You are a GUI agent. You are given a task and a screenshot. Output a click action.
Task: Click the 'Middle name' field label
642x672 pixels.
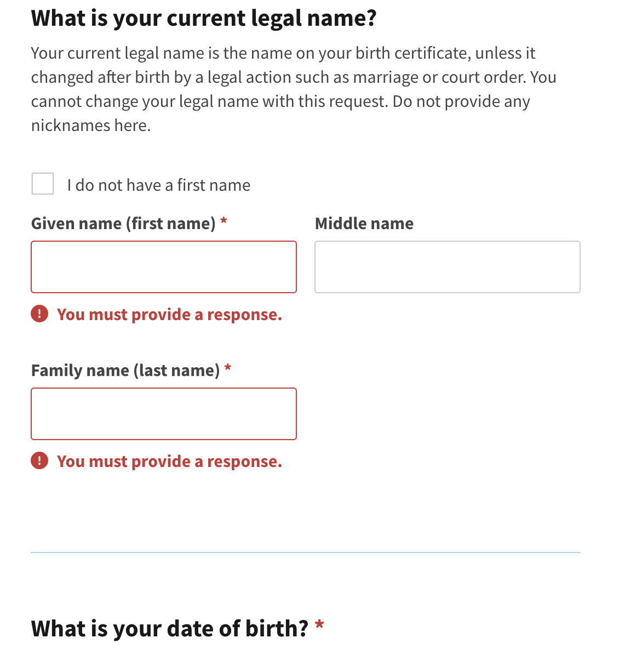point(364,224)
